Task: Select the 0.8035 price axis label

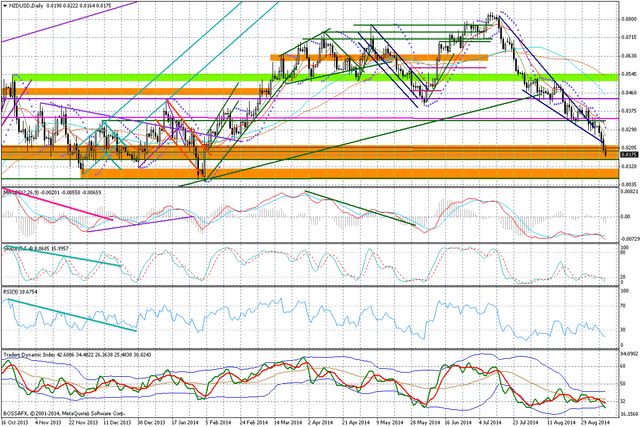Action: point(629,185)
